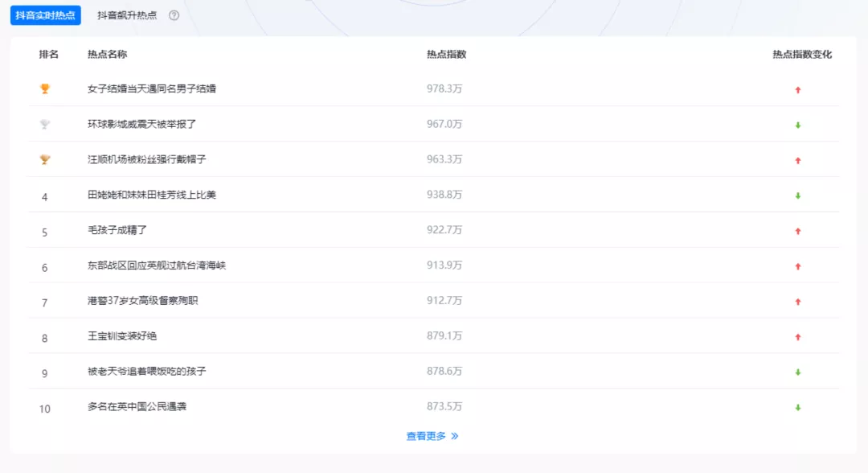Viewport: 868px width, 473px height.
Task: Click rank number 5
Action: pyautogui.click(x=45, y=232)
